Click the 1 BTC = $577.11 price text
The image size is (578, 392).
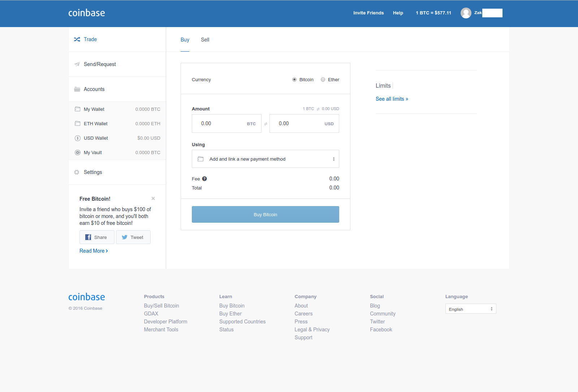pos(433,13)
